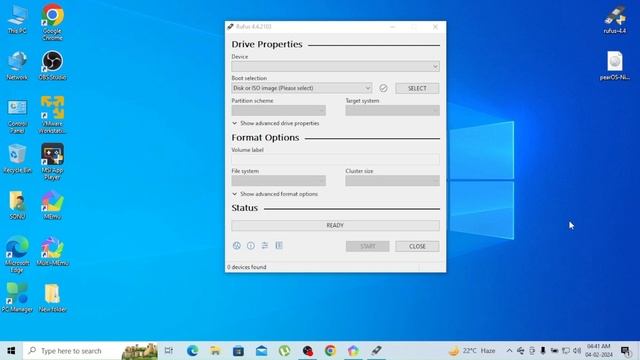Viewport: 640px width, 360px height.
Task: Open the 22°C Haze weather widget
Action: tap(472, 351)
